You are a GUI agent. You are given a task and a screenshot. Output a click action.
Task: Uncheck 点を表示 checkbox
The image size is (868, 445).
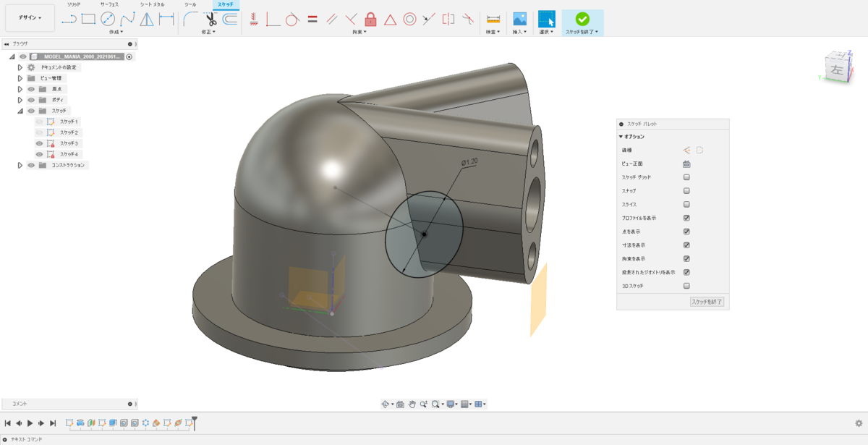tap(686, 232)
